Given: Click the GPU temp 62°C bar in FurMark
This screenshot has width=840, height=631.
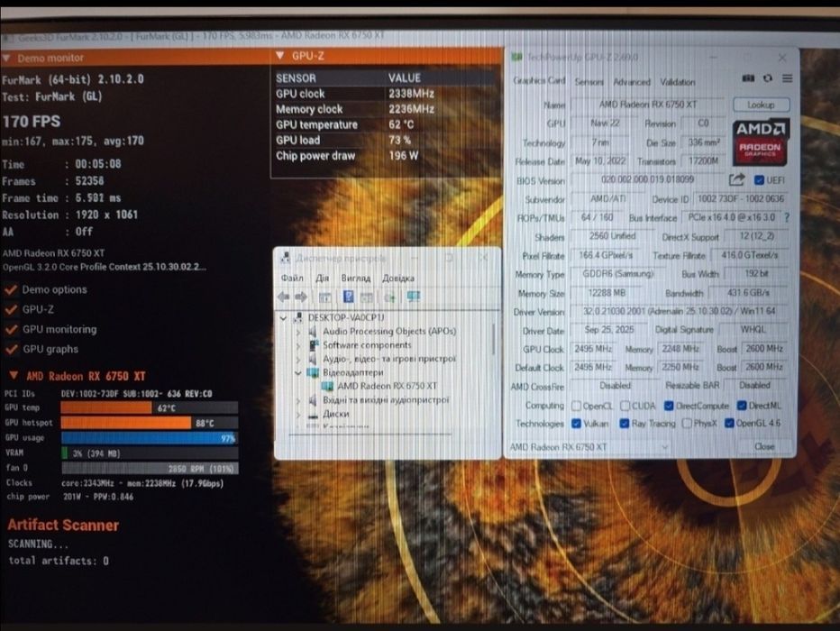Looking at the screenshot, I should click(150, 408).
